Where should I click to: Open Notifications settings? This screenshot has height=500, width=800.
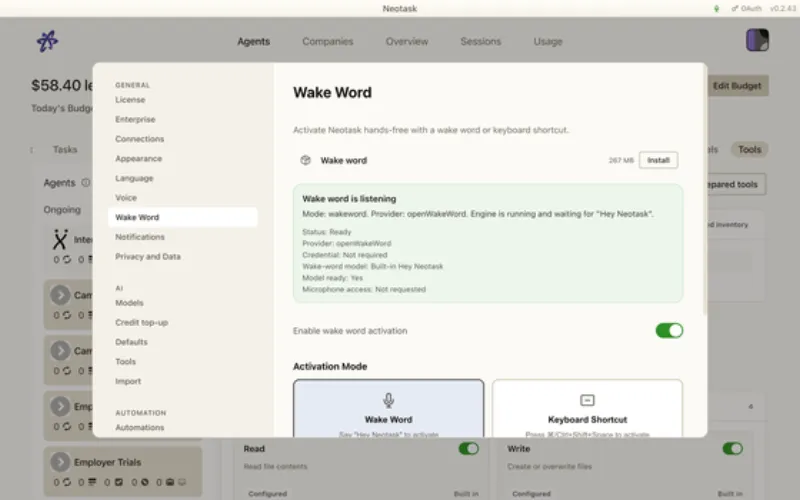pos(140,237)
